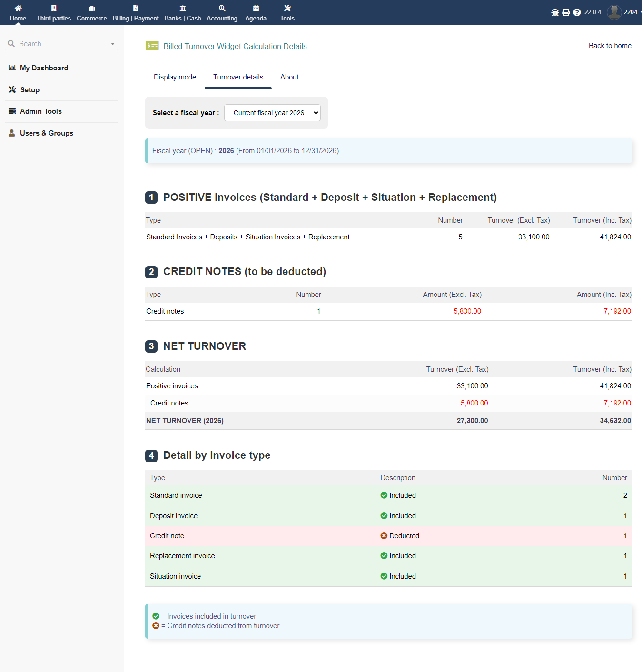This screenshot has height=672, width=642.
Task: Open Billing | Payment module
Action: click(x=136, y=13)
